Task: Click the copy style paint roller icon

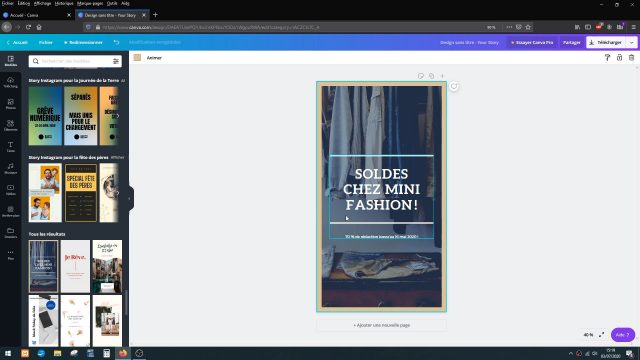Action: pos(607,58)
